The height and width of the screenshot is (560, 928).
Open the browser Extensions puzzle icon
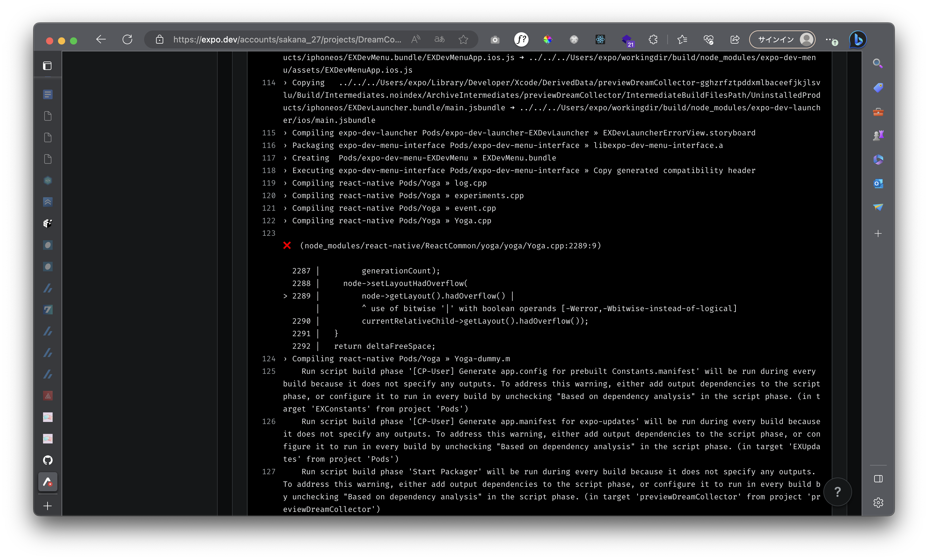coord(653,39)
